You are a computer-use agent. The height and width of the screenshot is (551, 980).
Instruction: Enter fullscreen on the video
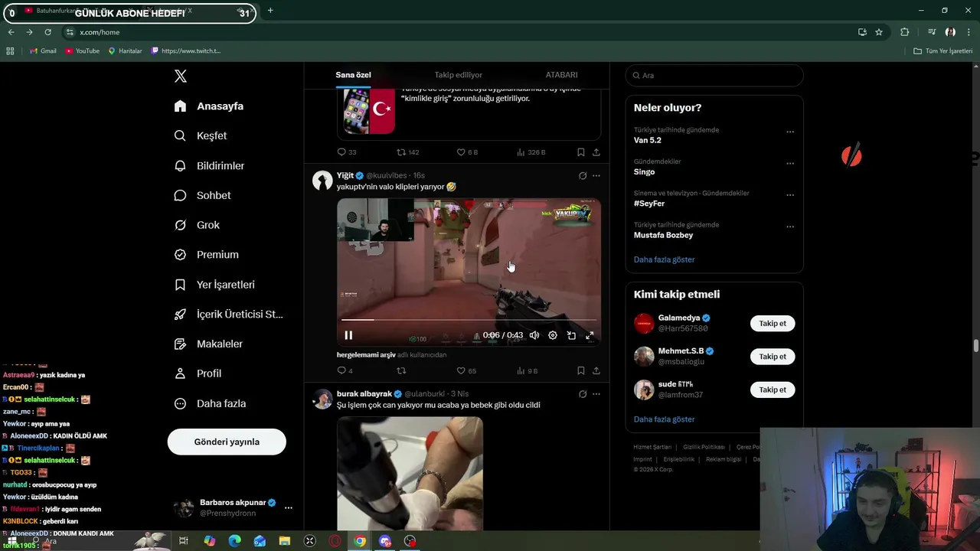[590, 335]
